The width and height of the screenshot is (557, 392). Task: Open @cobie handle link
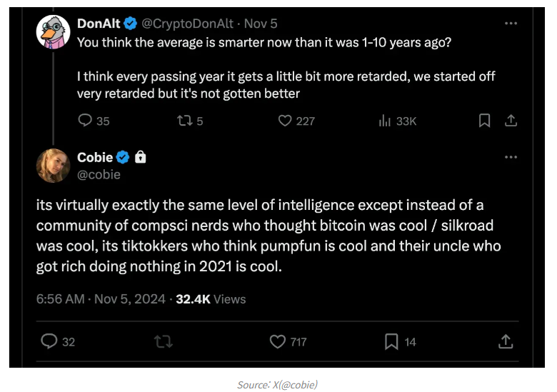[x=99, y=174]
